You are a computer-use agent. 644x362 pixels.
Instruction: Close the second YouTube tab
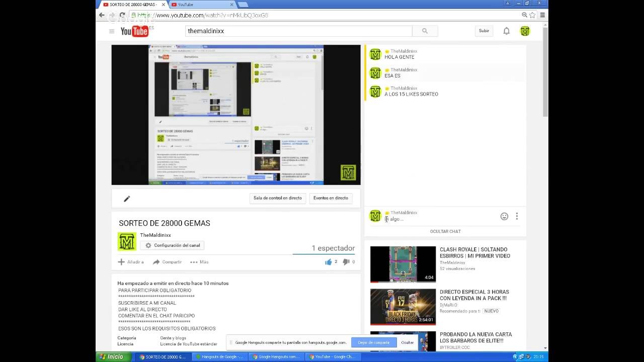pyautogui.click(x=232, y=5)
